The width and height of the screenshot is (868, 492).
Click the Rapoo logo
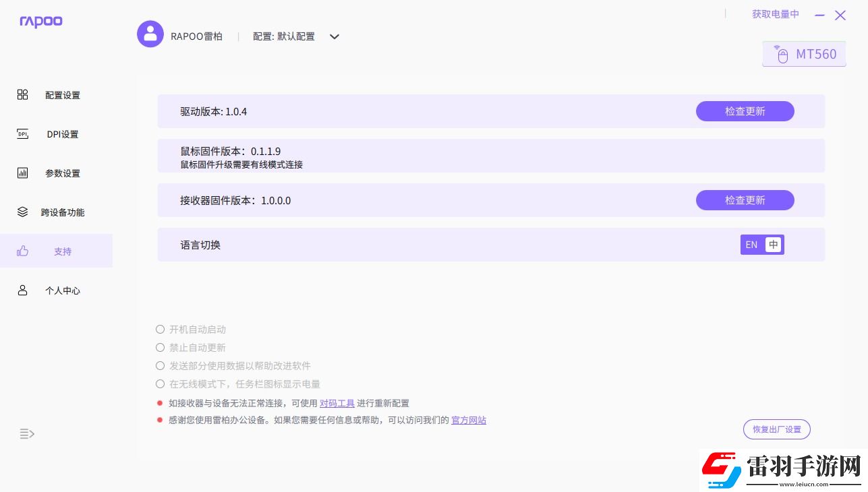click(x=40, y=22)
